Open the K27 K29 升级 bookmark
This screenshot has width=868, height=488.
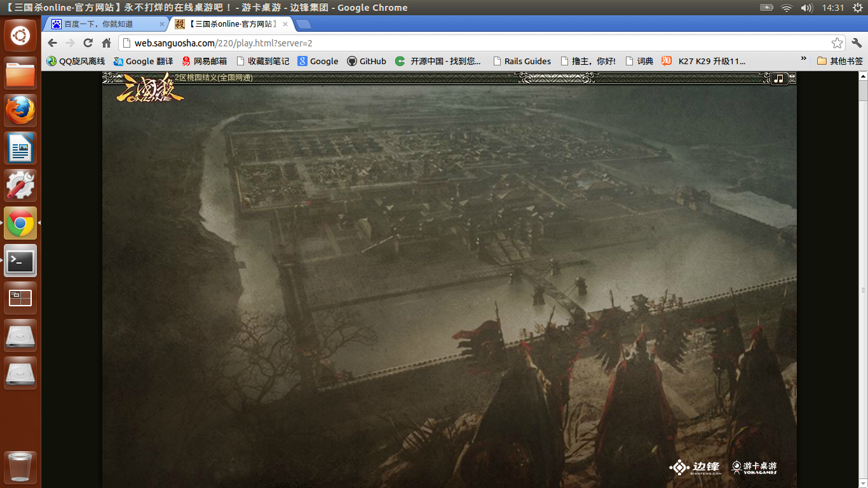pos(703,61)
